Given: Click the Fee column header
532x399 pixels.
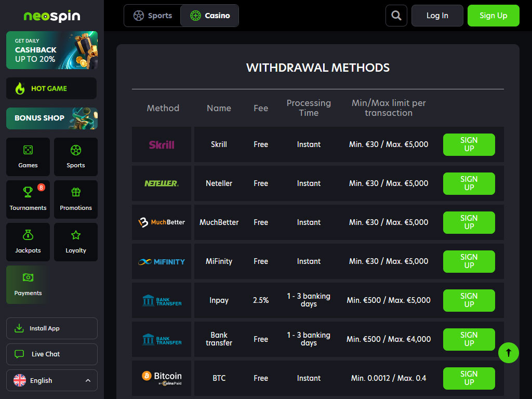Looking at the screenshot, I should pos(261,108).
